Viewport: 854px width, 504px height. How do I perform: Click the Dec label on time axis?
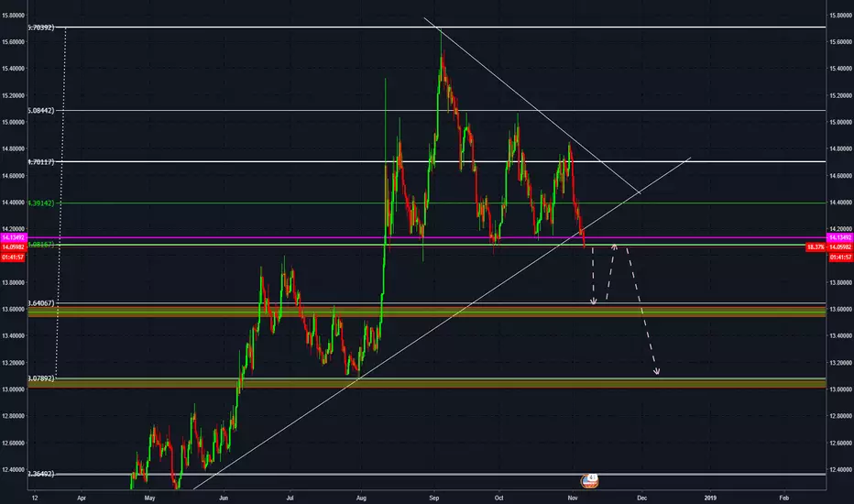click(641, 498)
